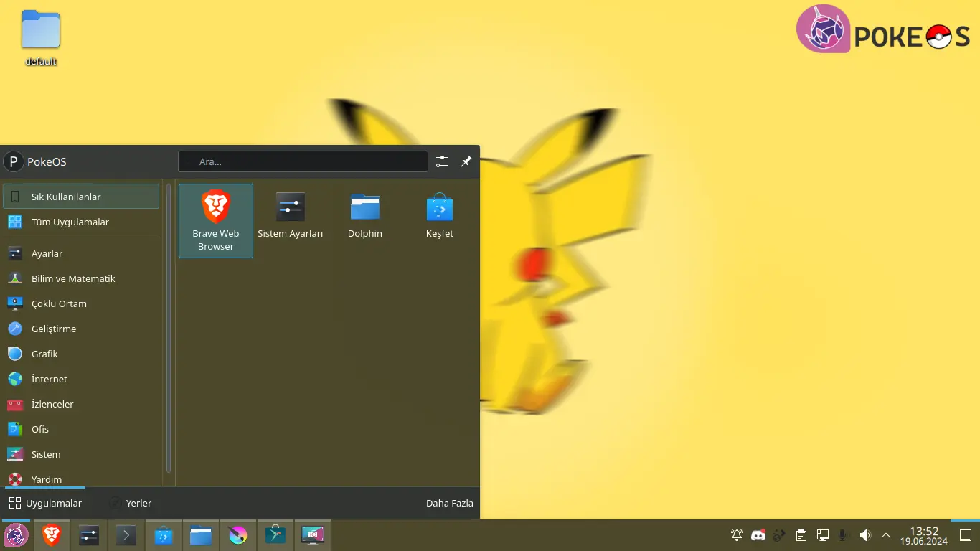This screenshot has height=551, width=980.
Task: Open the volume speaker tray icon
Action: coord(866,535)
